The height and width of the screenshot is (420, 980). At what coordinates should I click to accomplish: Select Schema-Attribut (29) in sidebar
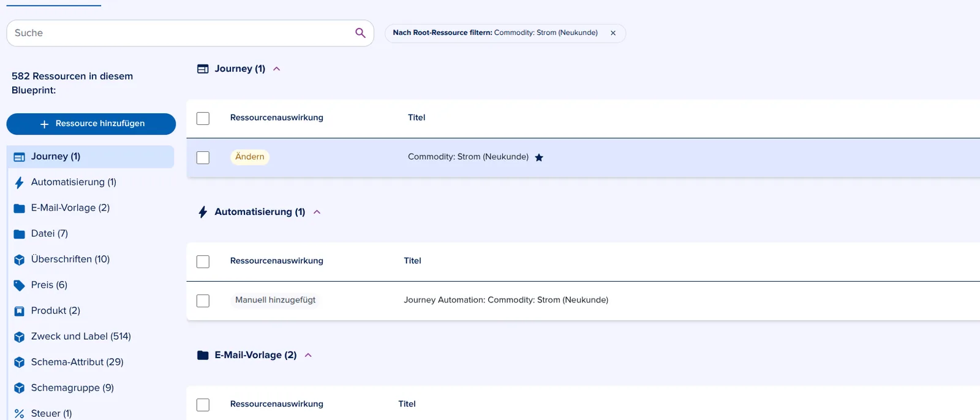coord(91,362)
